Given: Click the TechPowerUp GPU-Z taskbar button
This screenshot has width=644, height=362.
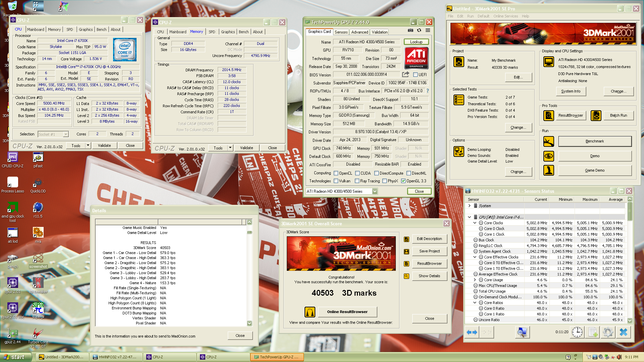Looking at the screenshot, I should pyautogui.click(x=277, y=357).
